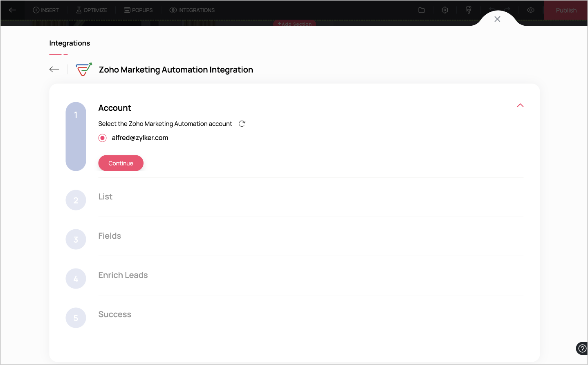Click the back arrow in top toolbar
The width and height of the screenshot is (588, 365).
pyautogui.click(x=13, y=10)
